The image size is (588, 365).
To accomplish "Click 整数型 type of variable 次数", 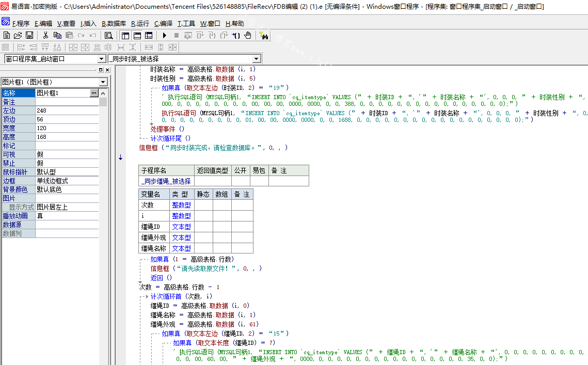I will click(x=182, y=205).
